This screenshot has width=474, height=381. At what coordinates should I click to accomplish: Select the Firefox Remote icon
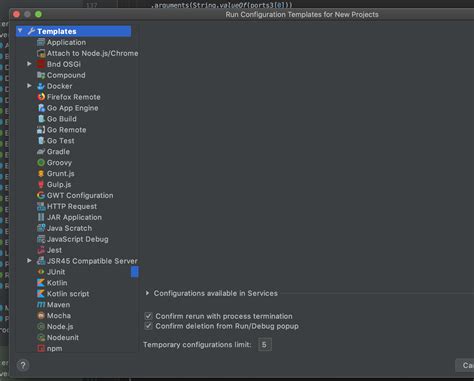(x=41, y=97)
